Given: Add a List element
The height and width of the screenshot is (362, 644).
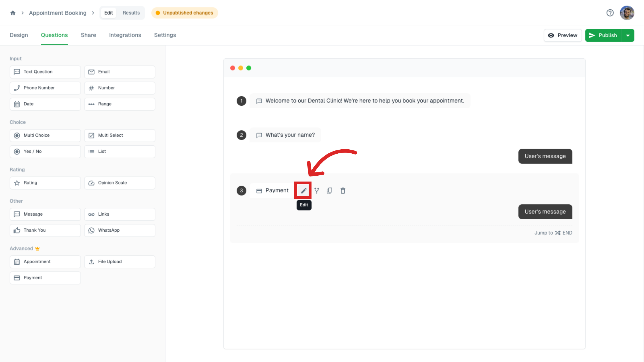Looking at the screenshot, I should click(x=120, y=152).
